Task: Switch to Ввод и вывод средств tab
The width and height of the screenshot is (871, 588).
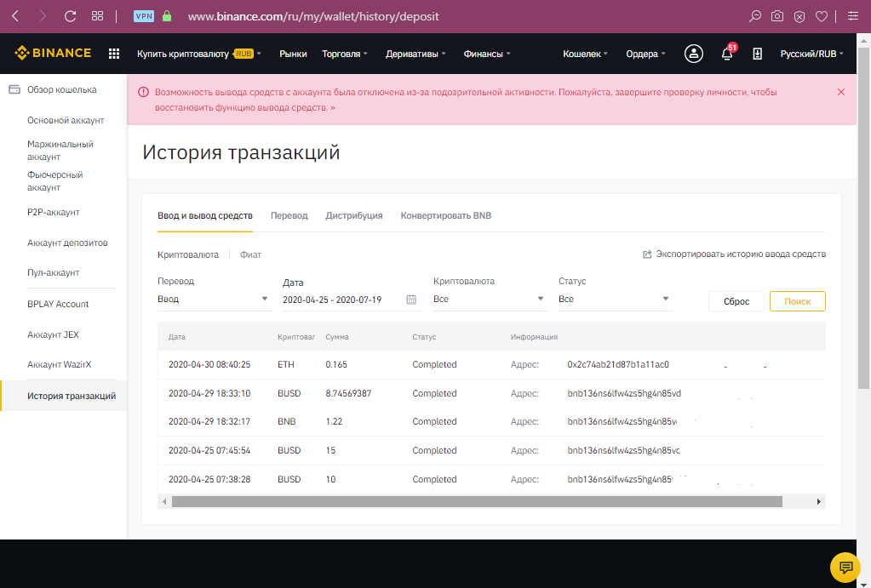Action: (x=205, y=215)
